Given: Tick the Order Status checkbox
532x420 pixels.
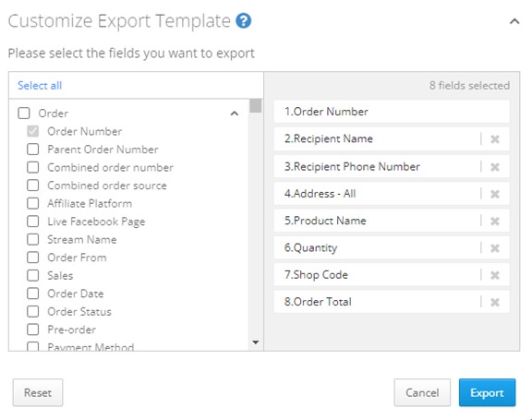Looking at the screenshot, I should (33, 311).
